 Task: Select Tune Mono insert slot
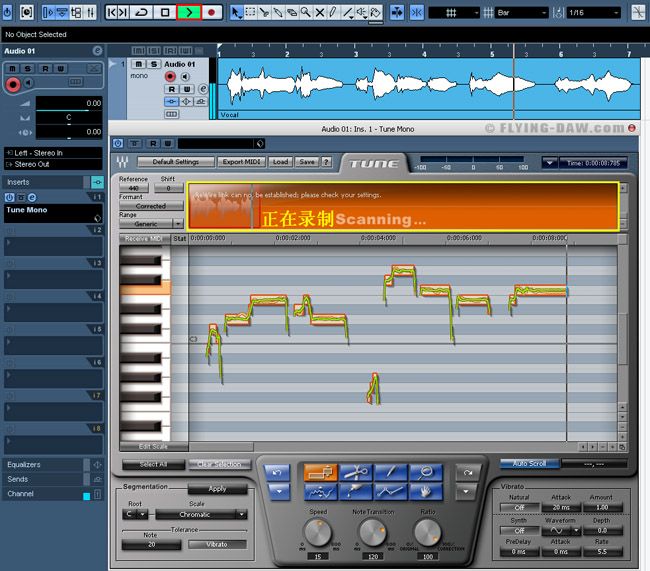(53, 213)
